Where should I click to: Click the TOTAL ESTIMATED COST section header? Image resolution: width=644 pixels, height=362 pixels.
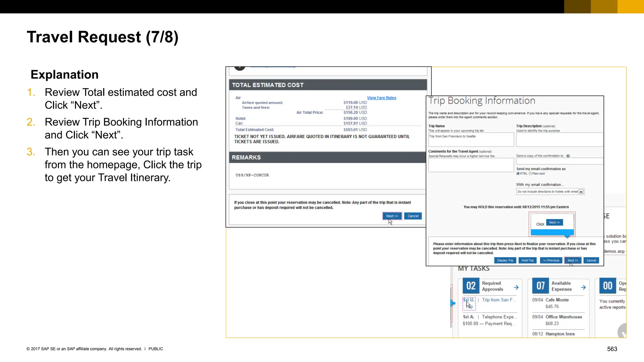tap(328, 85)
